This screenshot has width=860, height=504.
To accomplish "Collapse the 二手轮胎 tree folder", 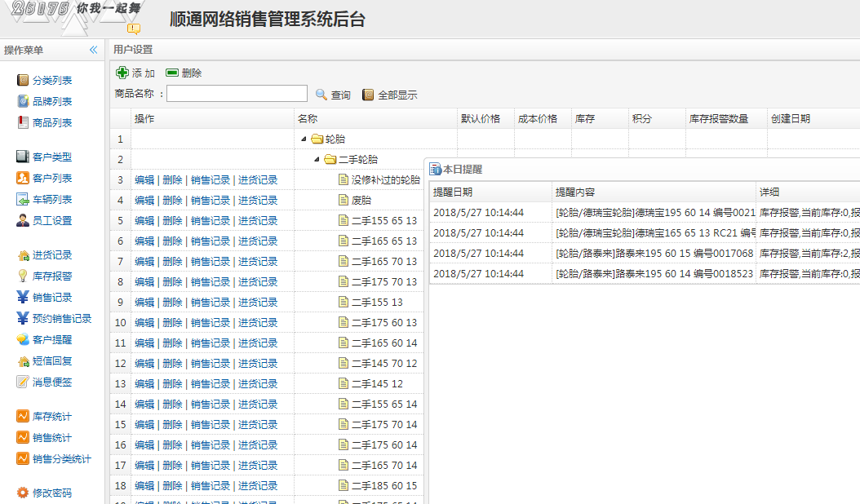I will pyautogui.click(x=317, y=160).
